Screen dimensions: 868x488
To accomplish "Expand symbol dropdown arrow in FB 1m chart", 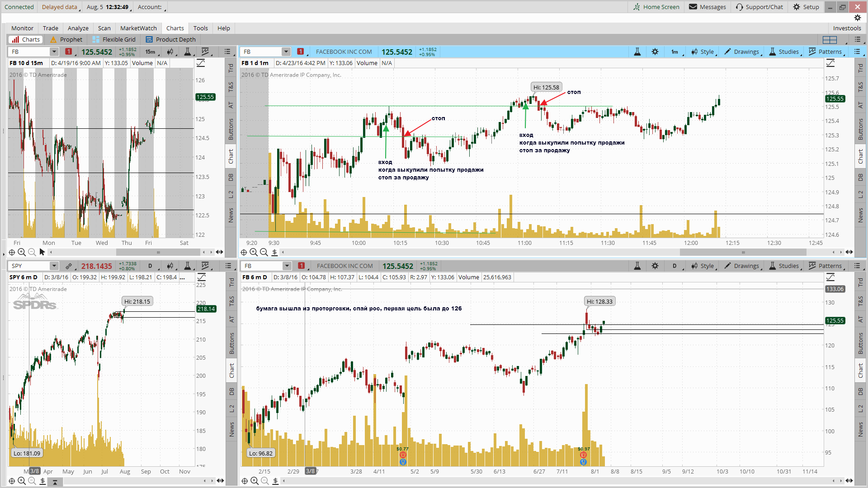I will (x=286, y=52).
